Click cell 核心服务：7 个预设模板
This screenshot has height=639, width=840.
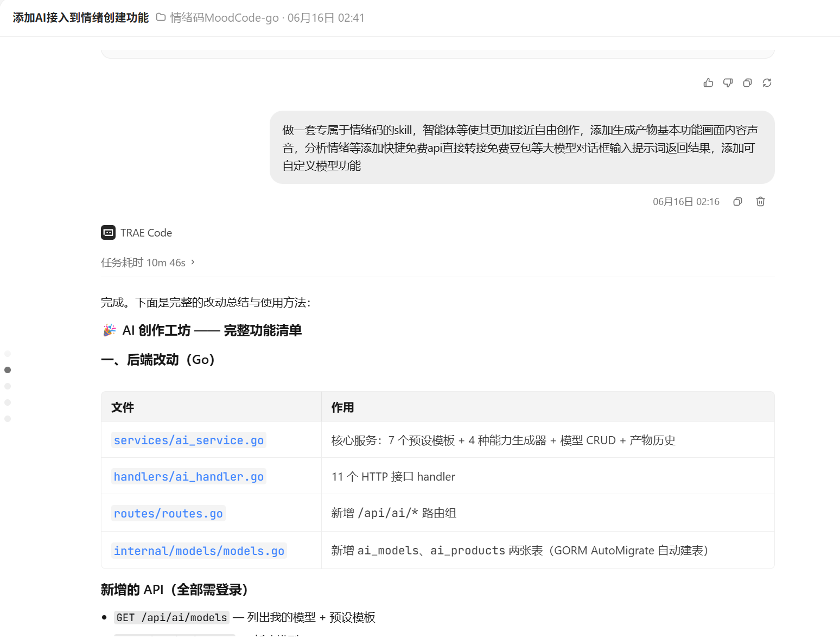click(x=548, y=440)
